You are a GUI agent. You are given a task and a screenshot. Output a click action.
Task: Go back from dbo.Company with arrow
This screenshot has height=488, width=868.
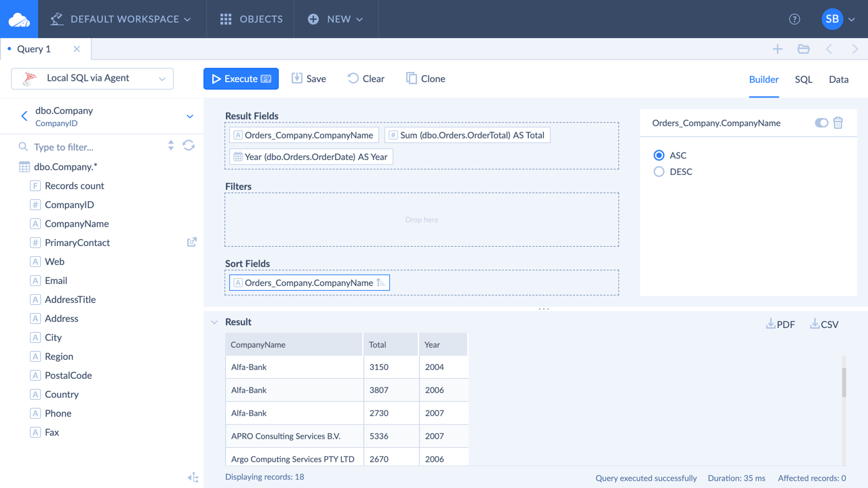pos(24,116)
